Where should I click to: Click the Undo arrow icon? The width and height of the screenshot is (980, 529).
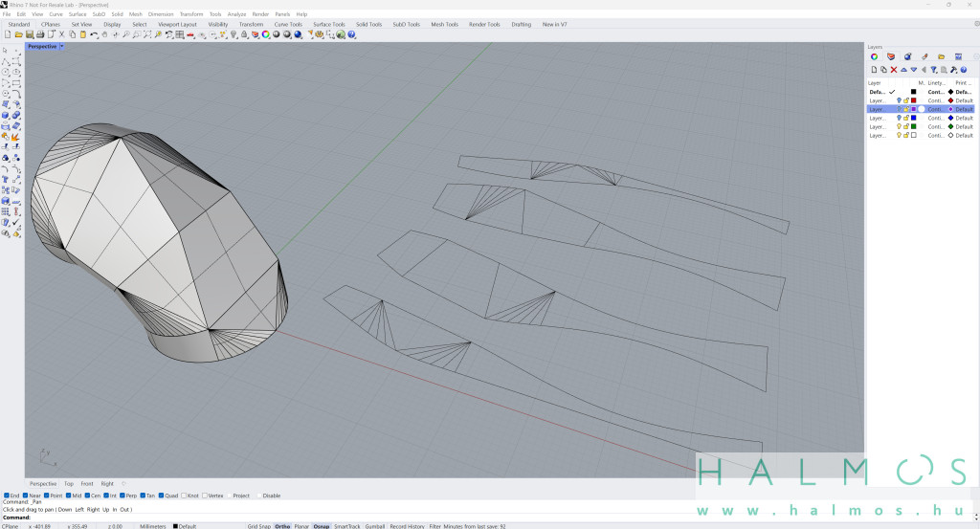click(94, 34)
